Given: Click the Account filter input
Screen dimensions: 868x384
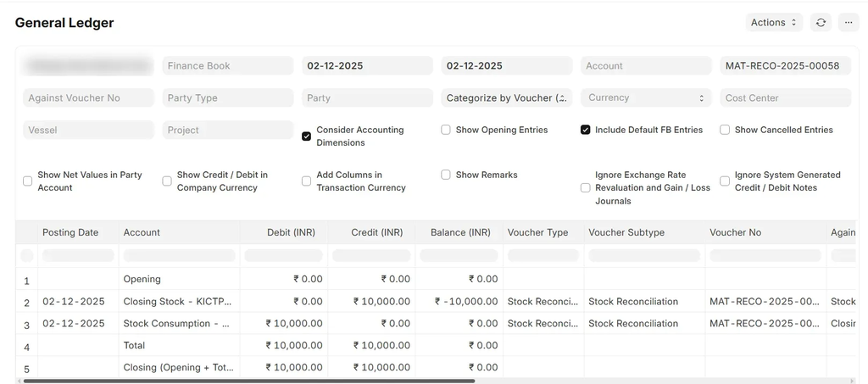Looking at the screenshot, I should pos(645,66).
